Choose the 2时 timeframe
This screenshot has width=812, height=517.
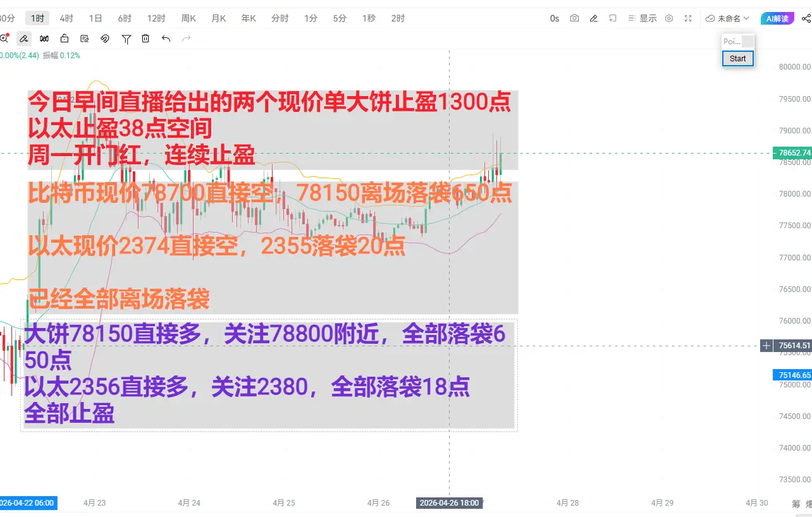[398, 18]
